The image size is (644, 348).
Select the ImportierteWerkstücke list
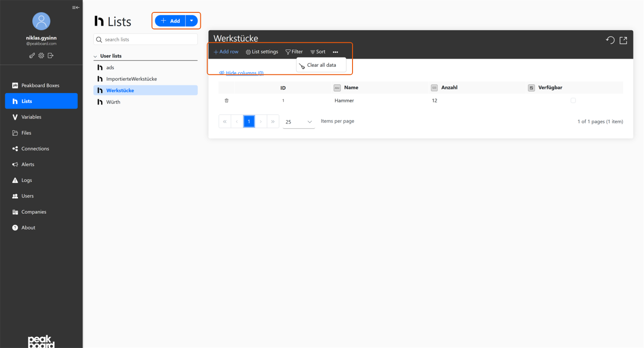[131, 79]
